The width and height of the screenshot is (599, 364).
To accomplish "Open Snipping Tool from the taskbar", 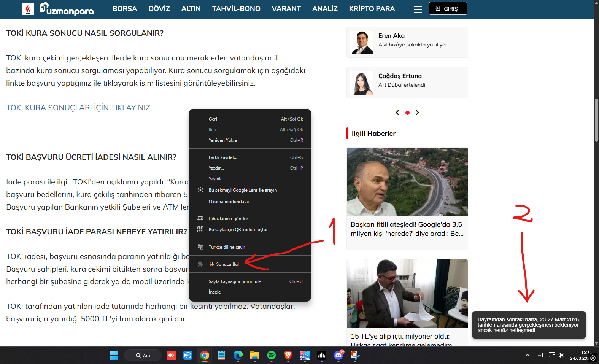I will point(355,355).
